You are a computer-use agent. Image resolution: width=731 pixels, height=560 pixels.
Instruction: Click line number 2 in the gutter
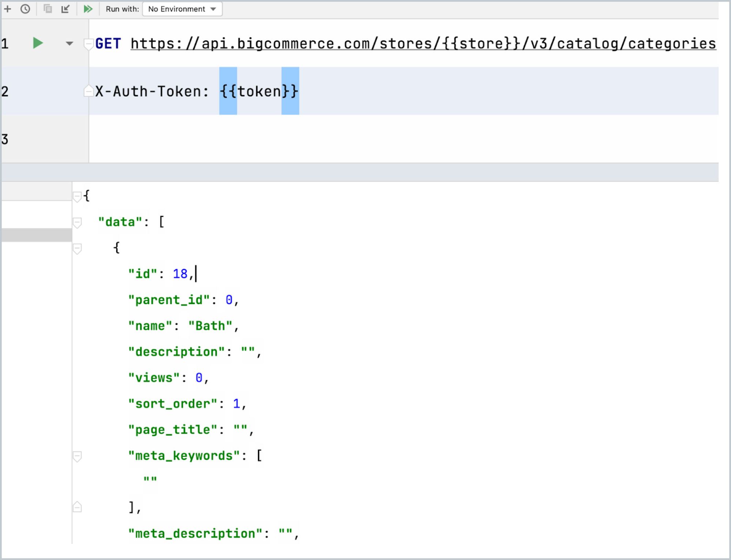pos(5,91)
